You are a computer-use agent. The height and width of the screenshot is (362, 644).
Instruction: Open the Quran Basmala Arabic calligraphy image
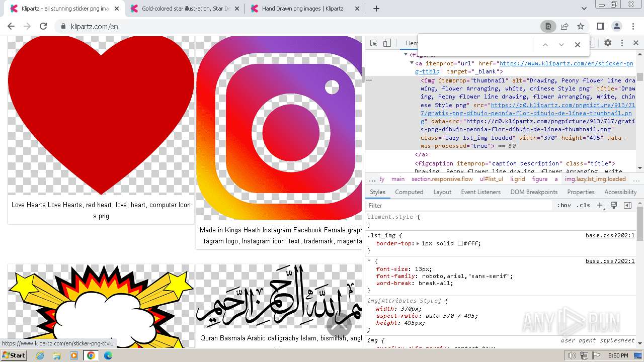279,297
